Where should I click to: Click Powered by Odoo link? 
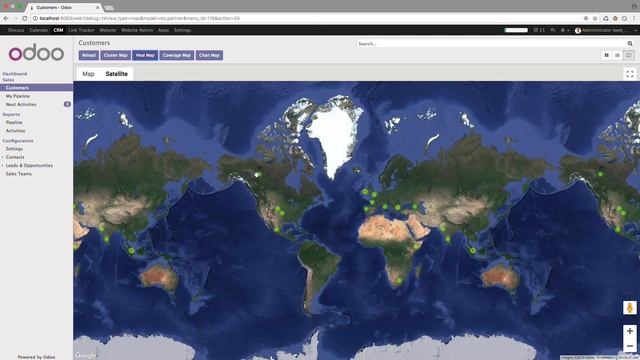coord(36,357)
